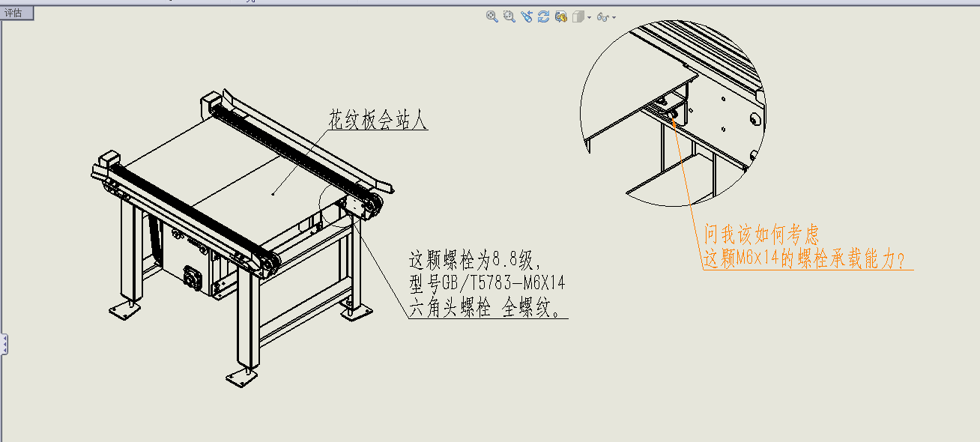Switch to the 评估 tab
Screen dimensions: 980x442
[16, 13]
